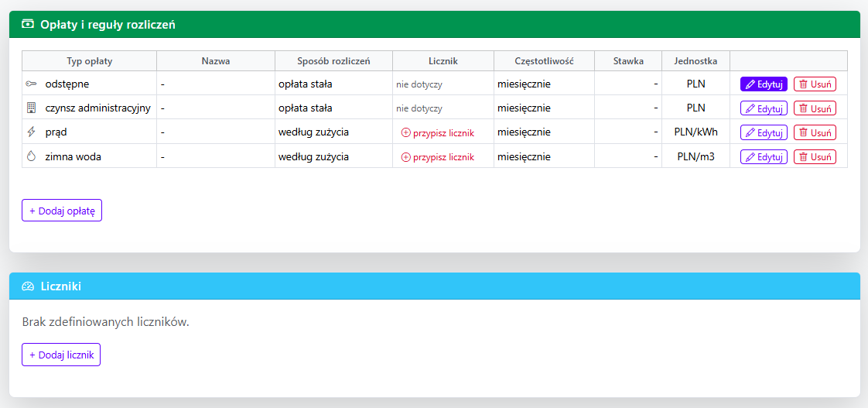Click the money icon in Opłaty header
Image resolution: width=868 pixels, height=408 pixels.
(x=27, y=25)
